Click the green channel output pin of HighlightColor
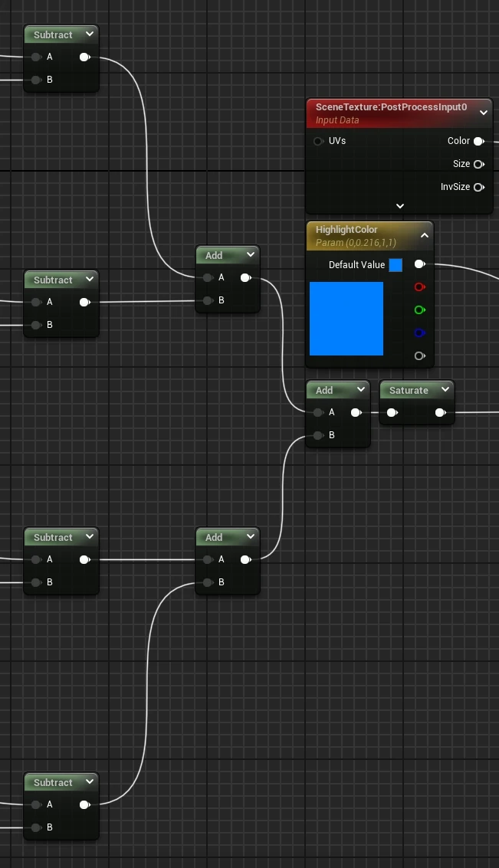Screen dimensions: 499x868 [419, 310]
